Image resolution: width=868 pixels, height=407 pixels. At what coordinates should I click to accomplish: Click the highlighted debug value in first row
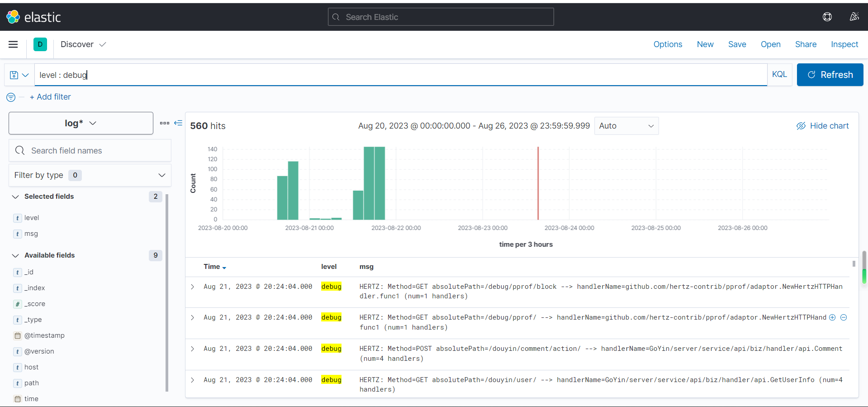[331, 287]
